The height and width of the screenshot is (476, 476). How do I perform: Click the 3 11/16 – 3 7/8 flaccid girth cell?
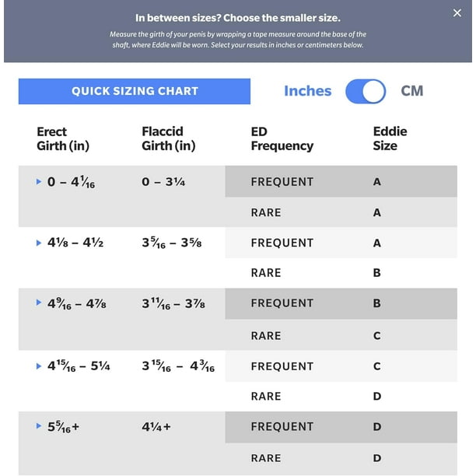point(173,303)
